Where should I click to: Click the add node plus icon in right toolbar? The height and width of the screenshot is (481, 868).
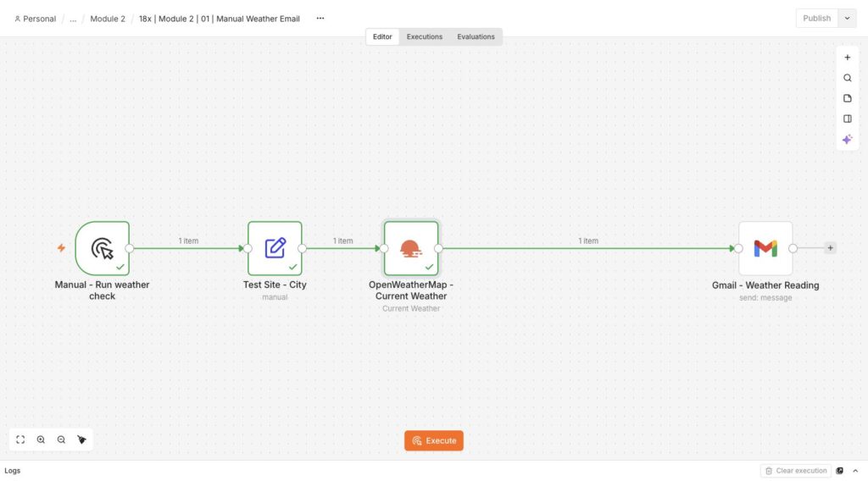coord(847,58)
